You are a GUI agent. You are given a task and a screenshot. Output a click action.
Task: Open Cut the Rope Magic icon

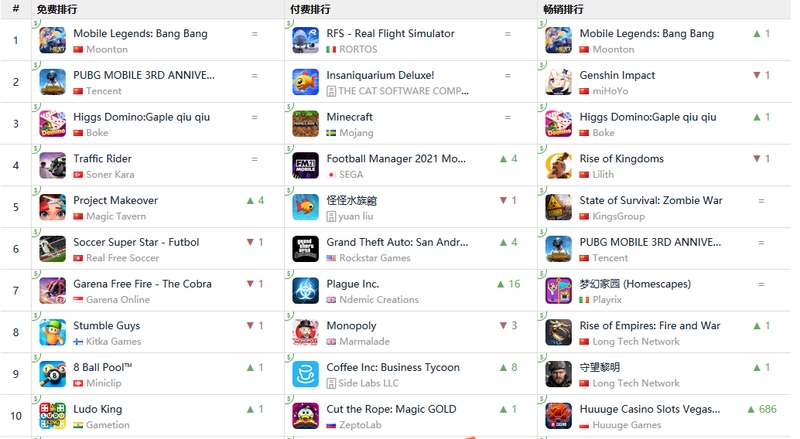[305, 416]
